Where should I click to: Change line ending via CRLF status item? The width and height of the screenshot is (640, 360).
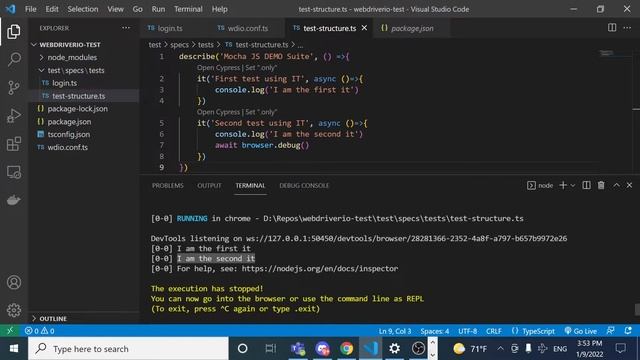tap(494, 331)
